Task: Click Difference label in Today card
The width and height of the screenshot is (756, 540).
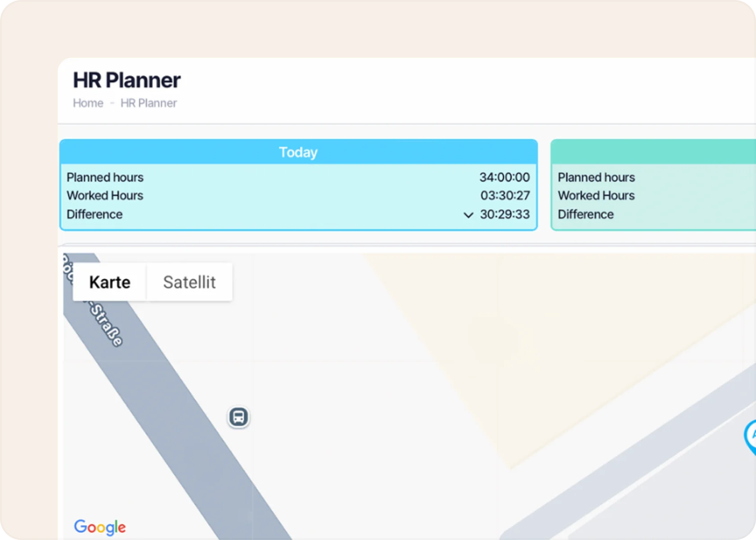Action: [94, 214]
